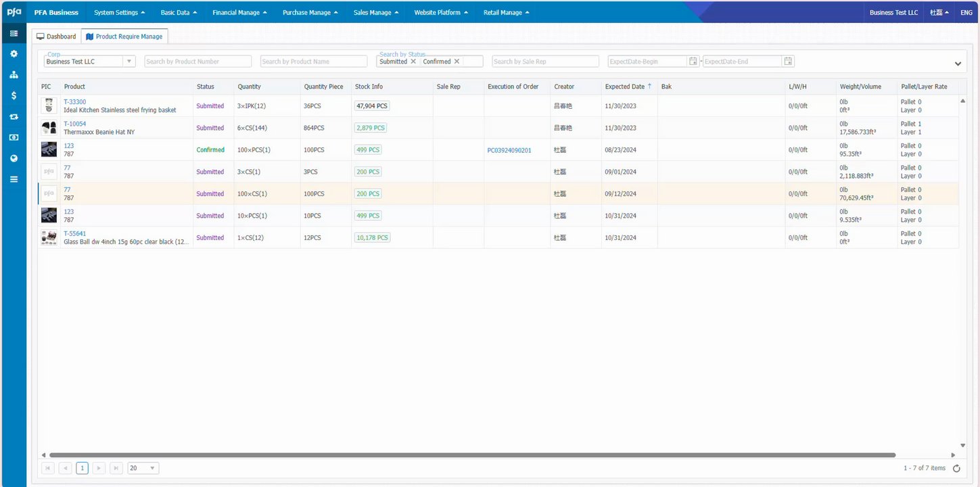Click the Search by Product Name field
980x487 pixels.
pos(314,62)
